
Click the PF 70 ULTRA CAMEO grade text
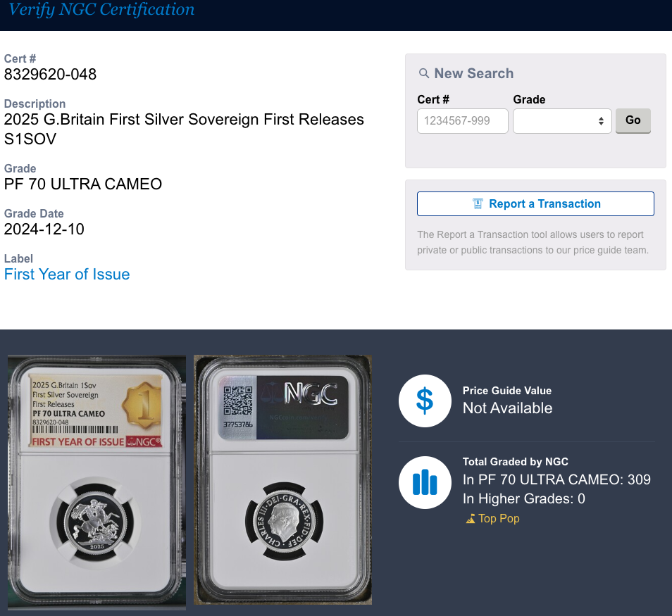[x=82, y=184]
